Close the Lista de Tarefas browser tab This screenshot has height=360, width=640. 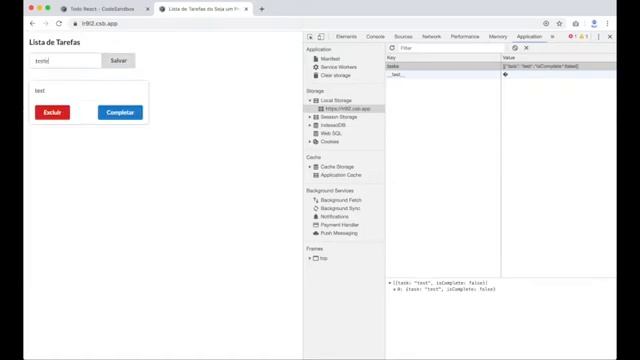[x=246, y=9]
